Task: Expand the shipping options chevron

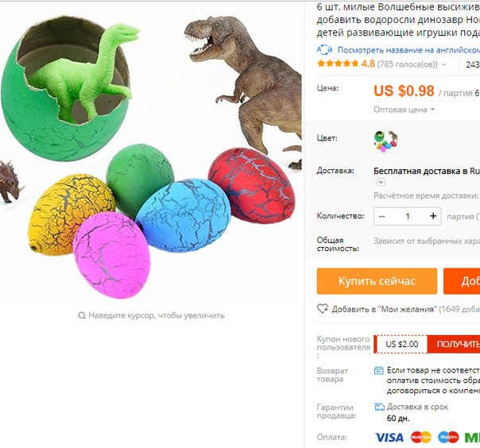Action: point(381,182)
